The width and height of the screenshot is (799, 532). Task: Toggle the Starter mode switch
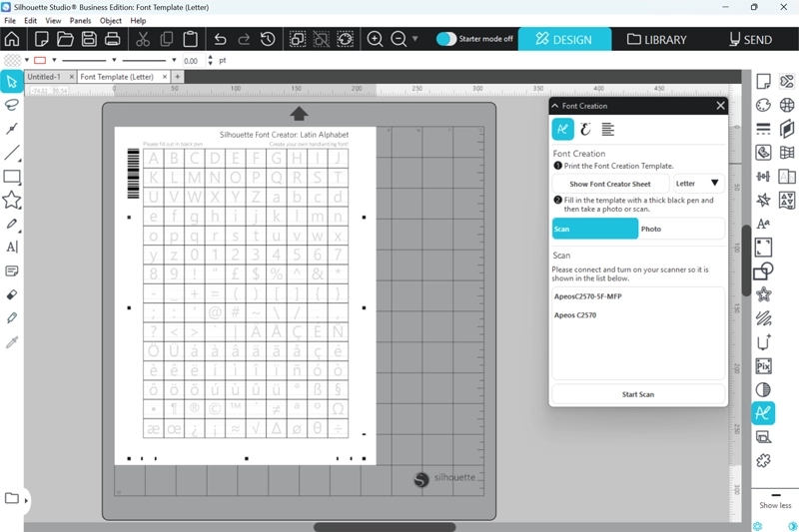click(x=446, y=40)
